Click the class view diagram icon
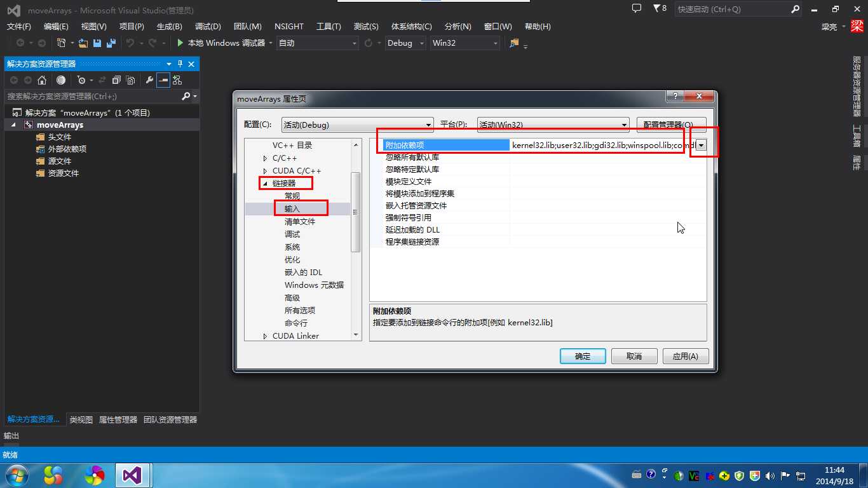 click(177, 80)
